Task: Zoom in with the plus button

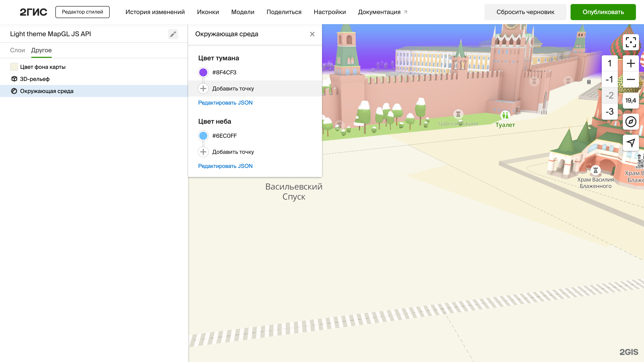Action: [x=631, y=63]
